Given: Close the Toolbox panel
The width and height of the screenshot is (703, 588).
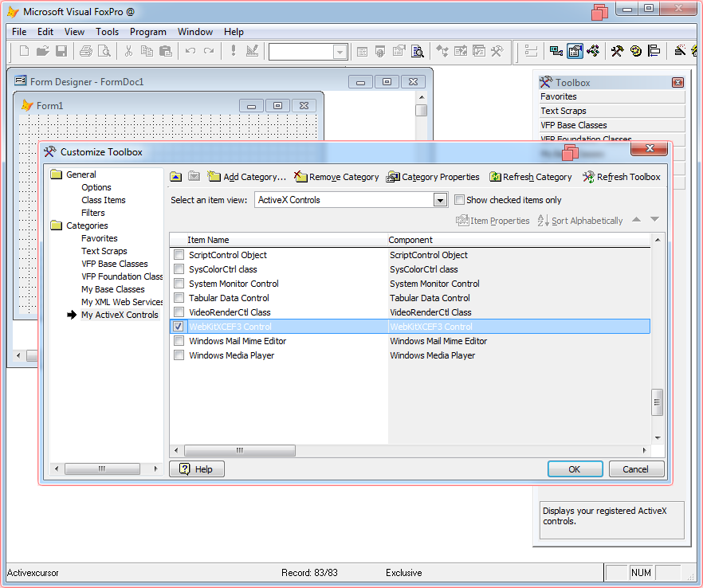Looking at the screenshot, I should [677, 83].
